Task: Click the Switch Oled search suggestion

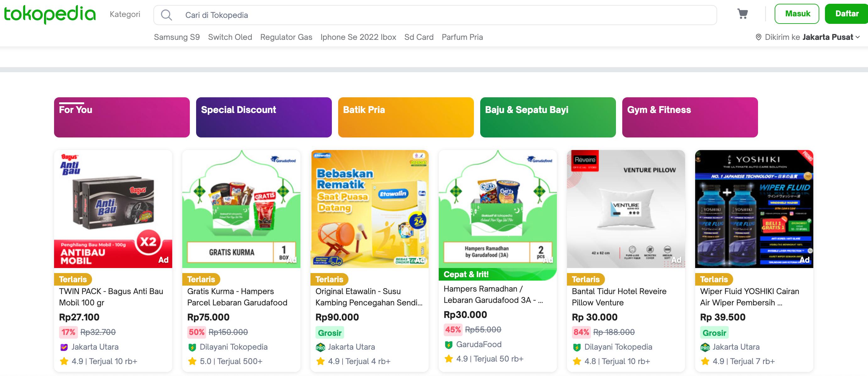Action: tap(230, 37)
